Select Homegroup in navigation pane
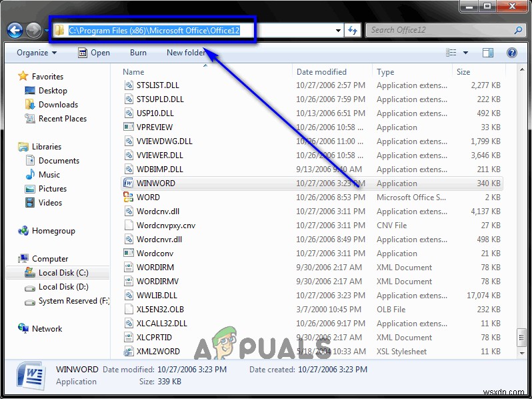Image resolution: width=532 pixels, height=399 pixels. click(x=53, y=231)
